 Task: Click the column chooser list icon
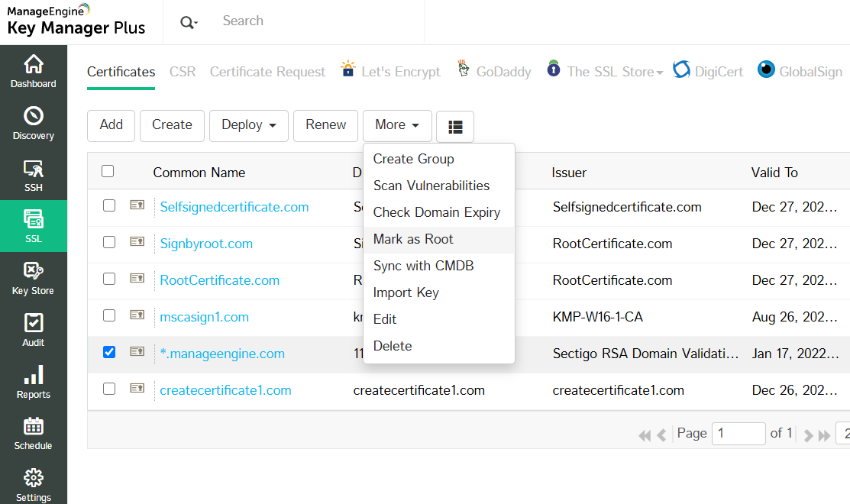click(455, 127)
